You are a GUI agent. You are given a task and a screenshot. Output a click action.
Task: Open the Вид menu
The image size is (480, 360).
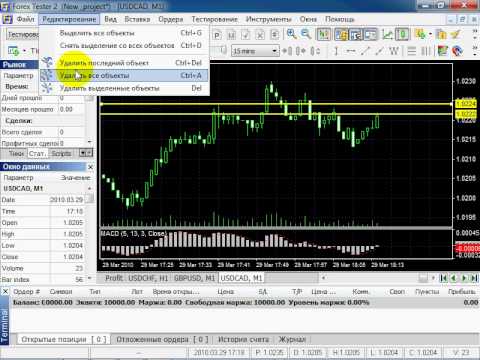(x=110, y=19)
